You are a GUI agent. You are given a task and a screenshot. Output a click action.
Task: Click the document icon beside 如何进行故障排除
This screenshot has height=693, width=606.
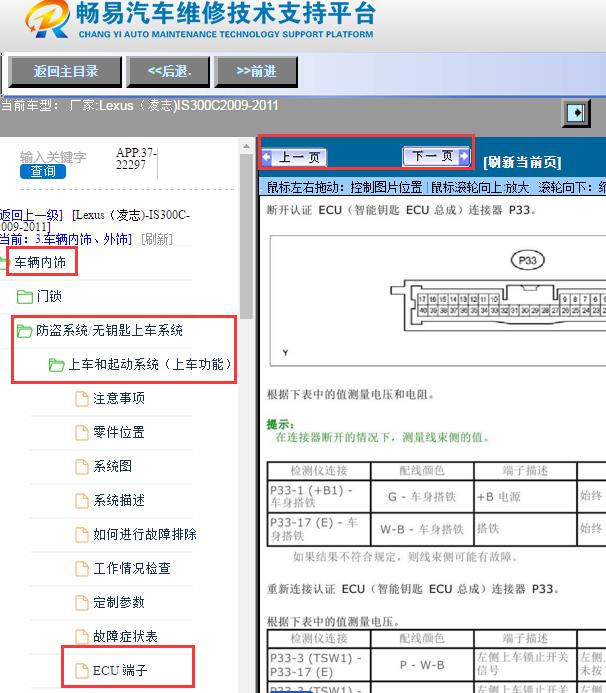point(82,535)
